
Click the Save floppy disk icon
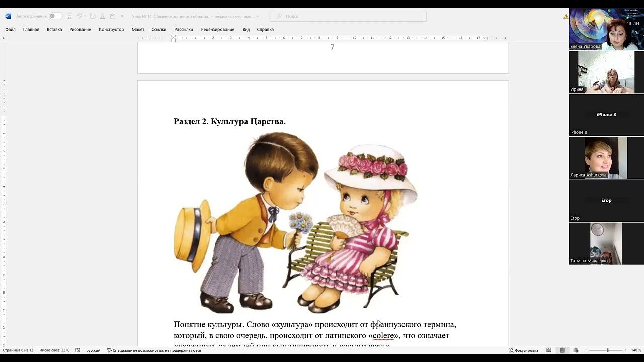coord(69,16)
